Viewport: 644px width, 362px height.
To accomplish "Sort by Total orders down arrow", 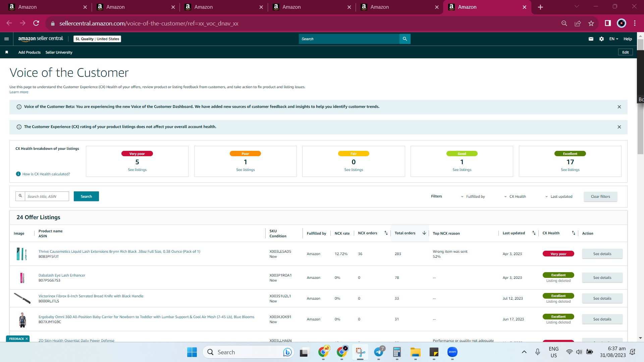I will (x=424, y=233).
